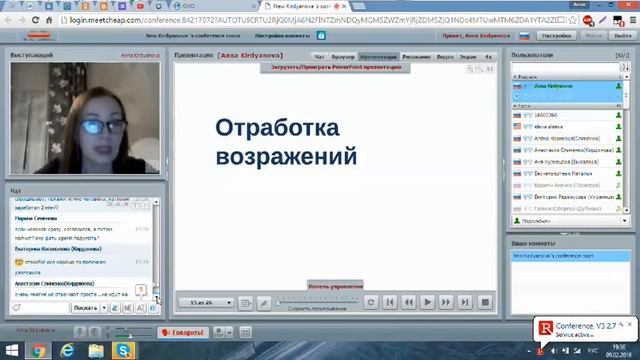This screenshot has width=640, height=360.
Task: Fast-forward presentation with double-right arrows
Action: click(446, 302)
